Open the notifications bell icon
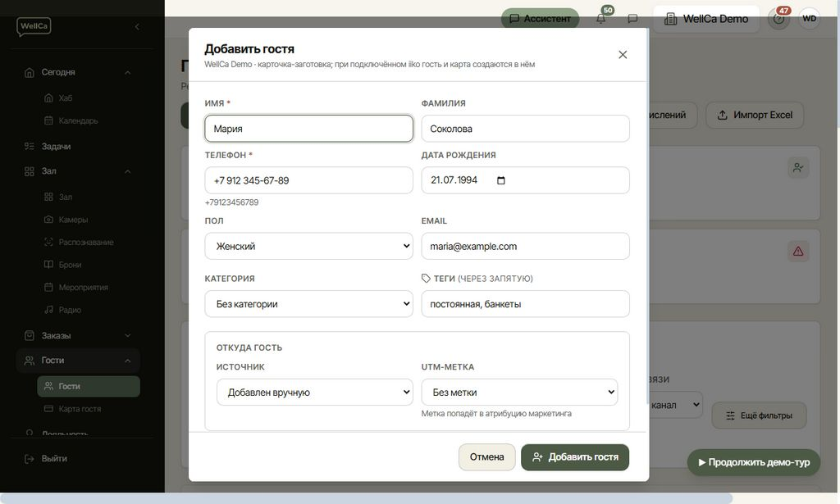The width and height of the screenshot is (840, 504). click(601, 19)
